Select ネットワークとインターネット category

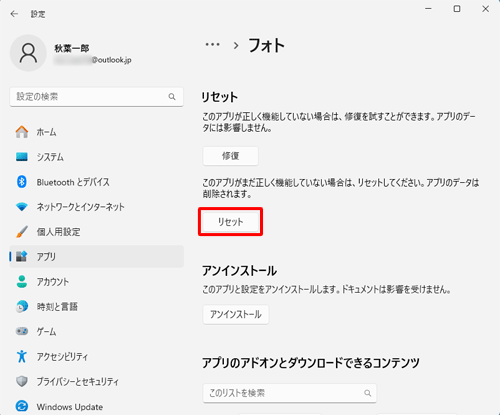[97, 207]
